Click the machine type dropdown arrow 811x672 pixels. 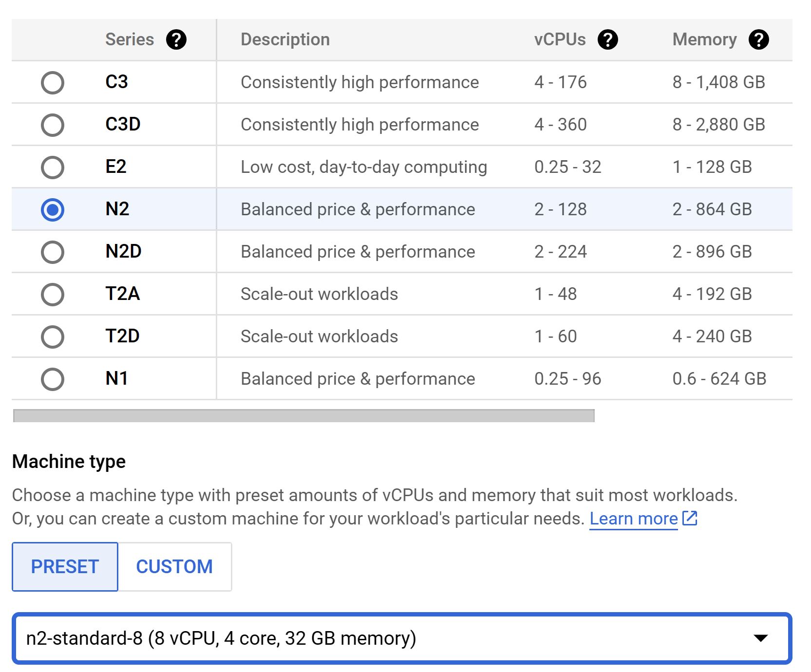(760, 638)
